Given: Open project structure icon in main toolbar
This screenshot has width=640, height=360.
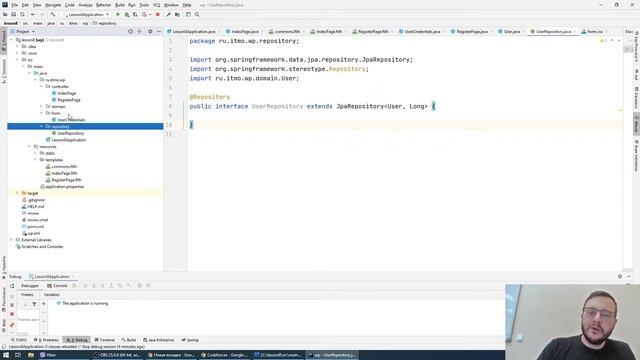Looking at the screenshot, I should [x=177, y=14].
